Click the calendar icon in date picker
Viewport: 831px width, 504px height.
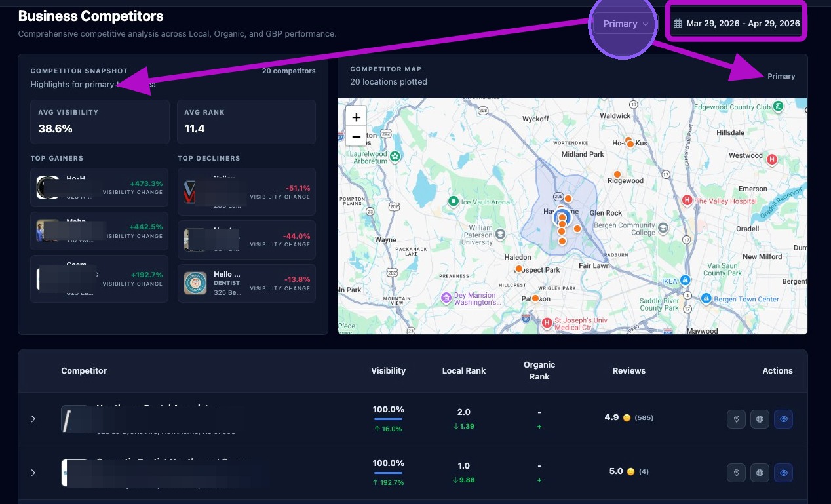678,24
